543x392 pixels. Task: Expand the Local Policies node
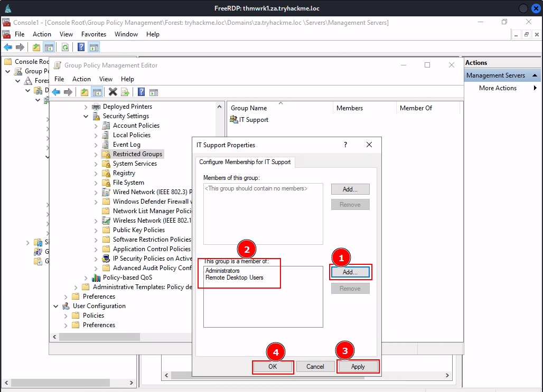96,135
